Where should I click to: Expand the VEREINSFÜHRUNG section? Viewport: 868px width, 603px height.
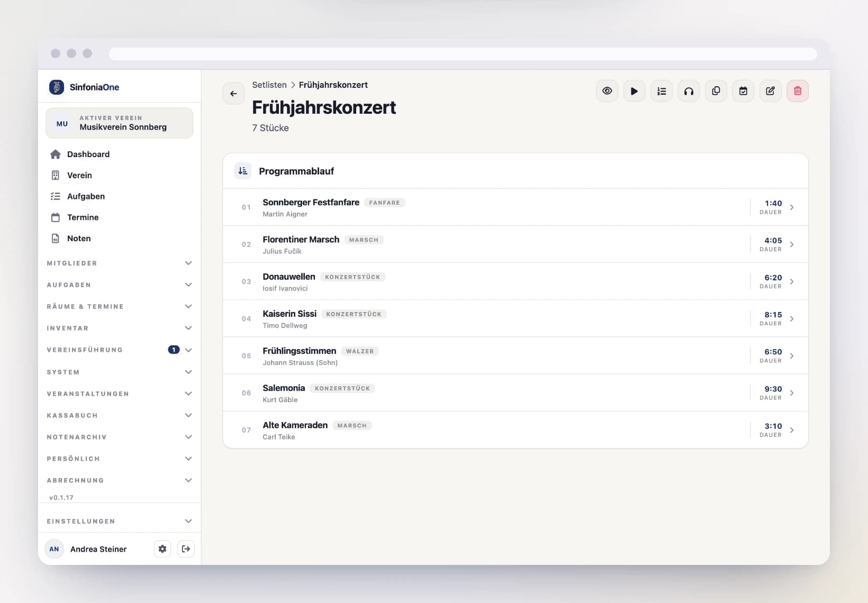tap(120, 350)
